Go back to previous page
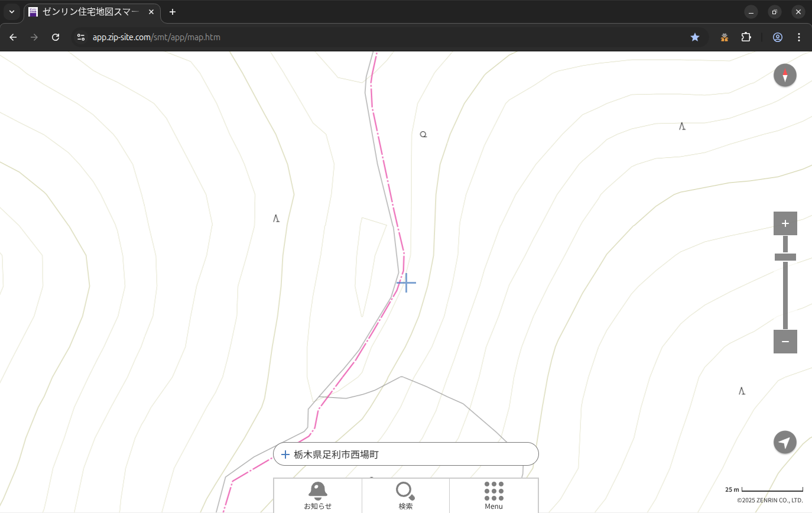 coord(13,37)
